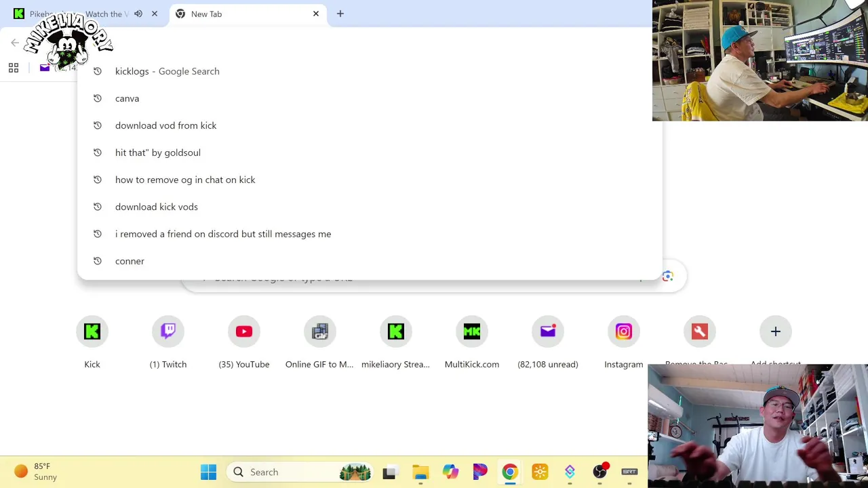The image size is (868, 488).
Task: Open the YouTube shortcut tile
Action: (244, 343)
